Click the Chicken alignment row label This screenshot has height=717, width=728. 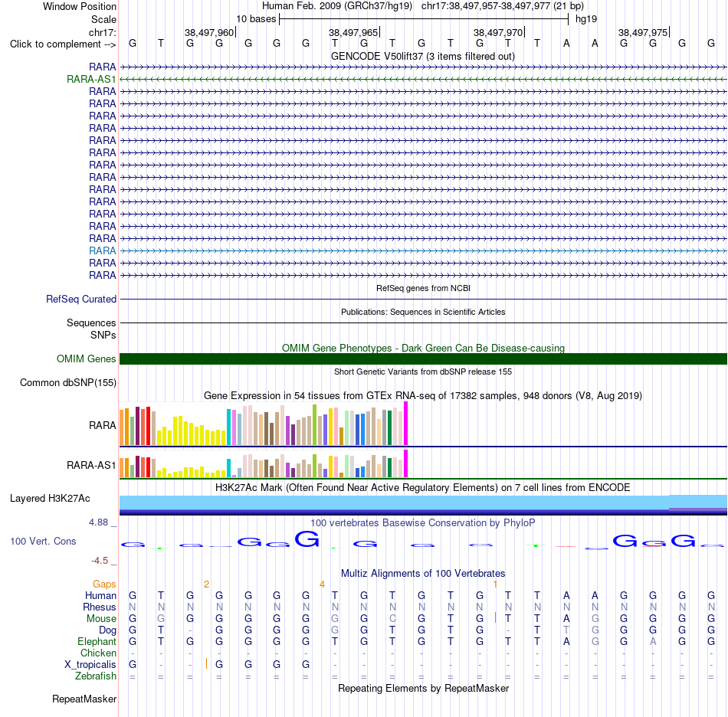coord(98,653)
